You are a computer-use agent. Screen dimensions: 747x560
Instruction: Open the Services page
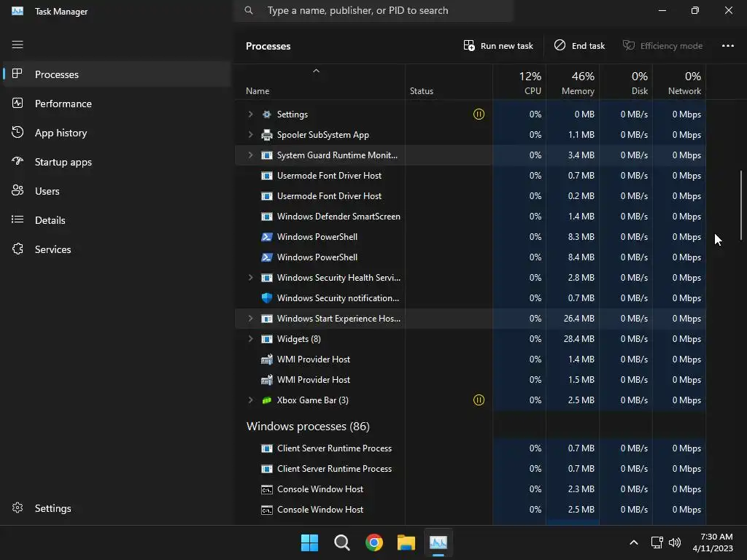click(x=117, y=249)
